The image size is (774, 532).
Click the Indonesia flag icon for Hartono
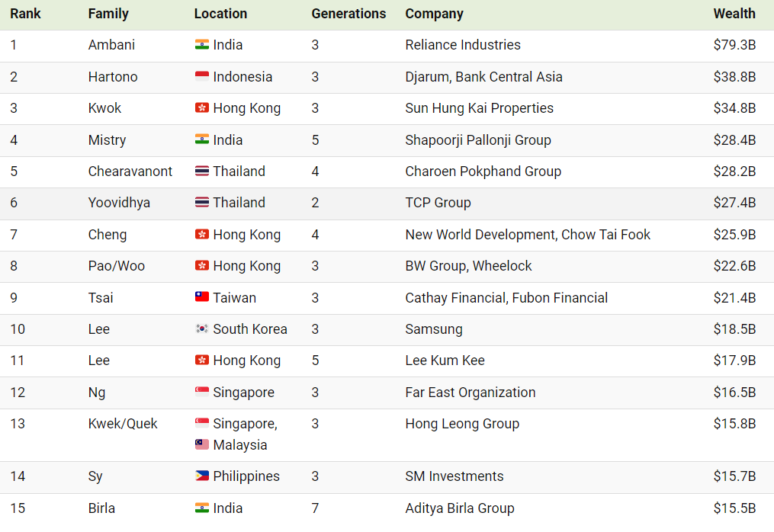pyautogui.click(x=202, y=76)
